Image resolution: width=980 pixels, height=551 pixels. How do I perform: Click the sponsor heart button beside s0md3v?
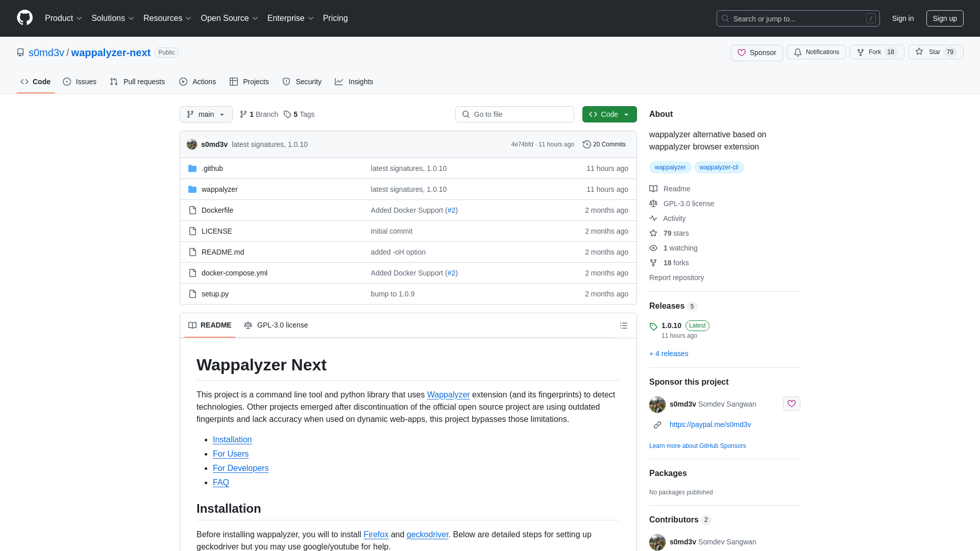click(x=791, y=404)
